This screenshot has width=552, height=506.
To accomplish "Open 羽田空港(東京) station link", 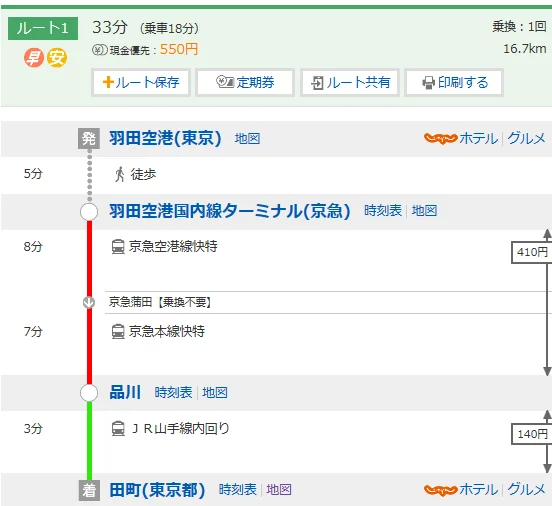I will pyautogui.click(x=165, y=138).
